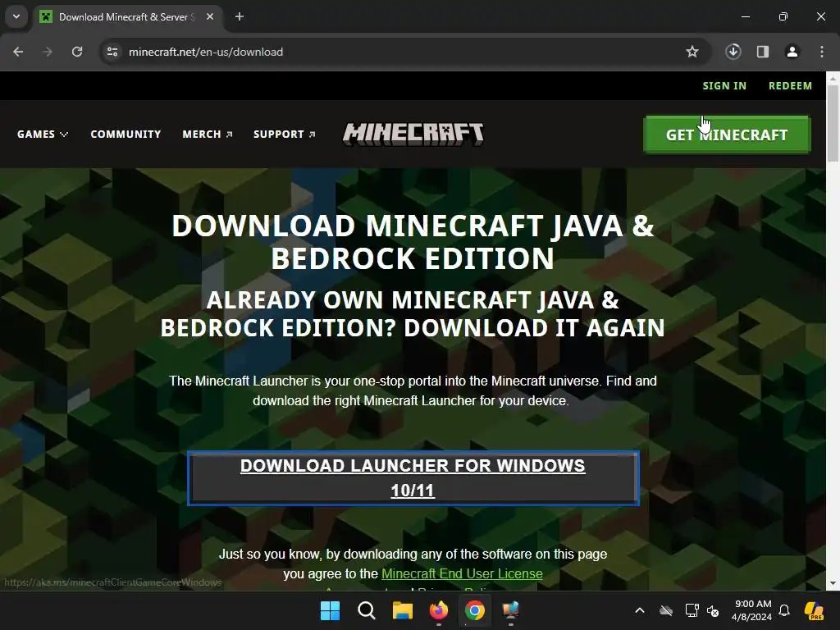Open the Minecraft End User License link
The height and width of the screenshot is (630, 840).
462,573
